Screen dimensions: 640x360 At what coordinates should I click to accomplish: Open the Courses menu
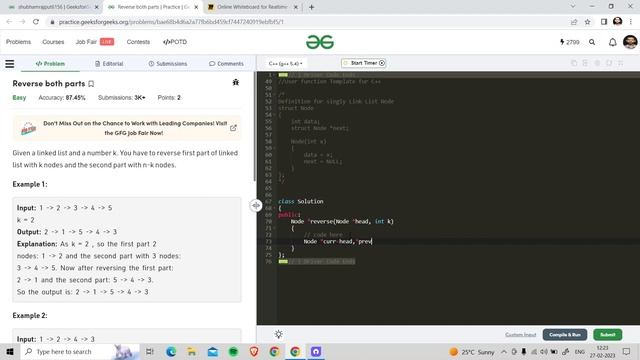(x=53, y=42)
